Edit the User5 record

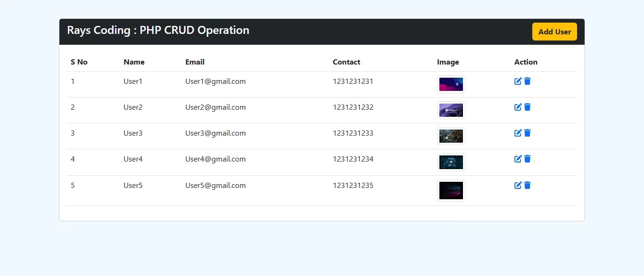518,185
